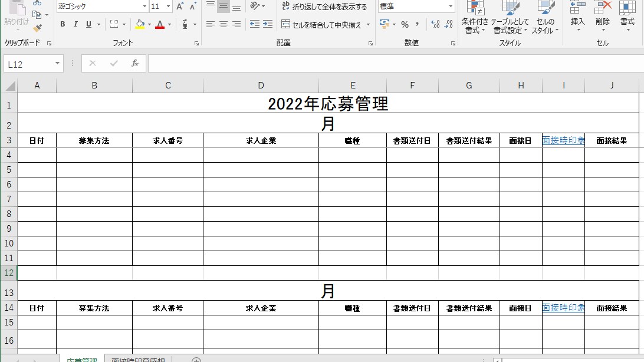
Task: Center text horizontally
Action: tap(224, 24)
